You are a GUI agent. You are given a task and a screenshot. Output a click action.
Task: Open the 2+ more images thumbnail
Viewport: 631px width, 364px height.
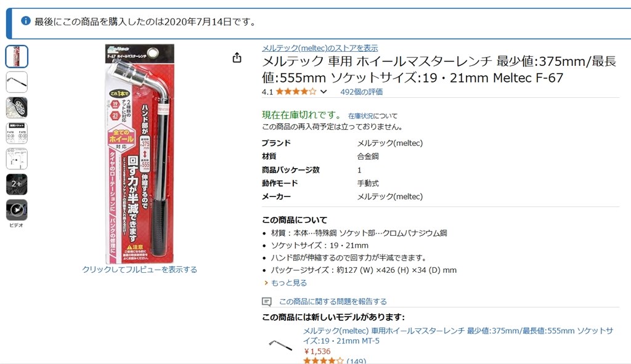[x=17, y=184]
